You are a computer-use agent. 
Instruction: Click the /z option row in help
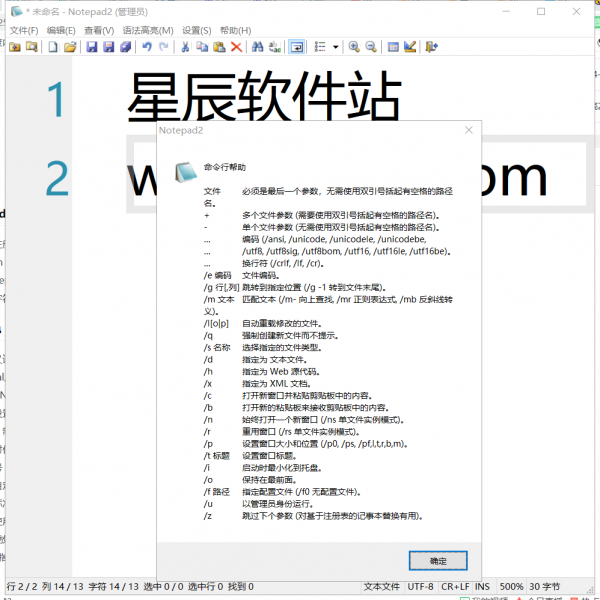313,516
